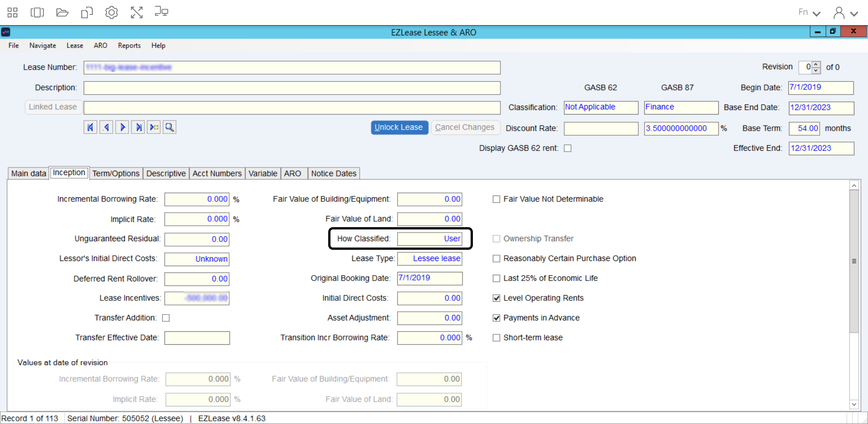Toggle fullscreen arrows icon

tap(137, 12)
